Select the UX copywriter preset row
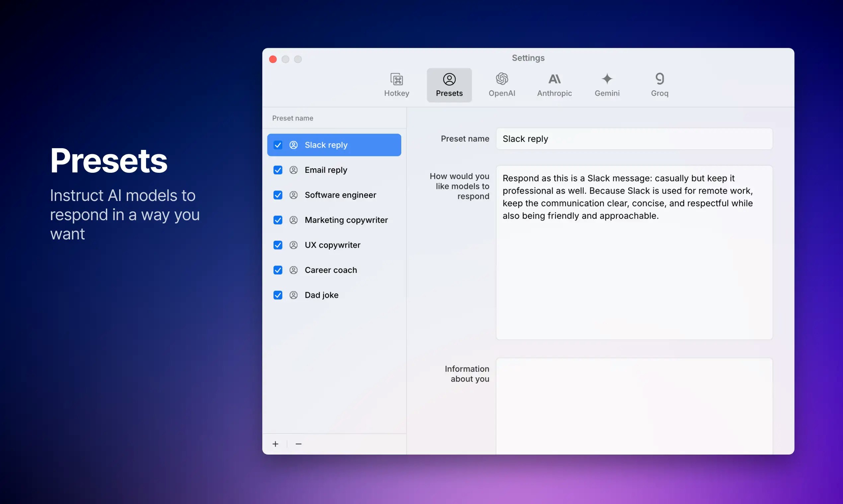 pos(333,245)
